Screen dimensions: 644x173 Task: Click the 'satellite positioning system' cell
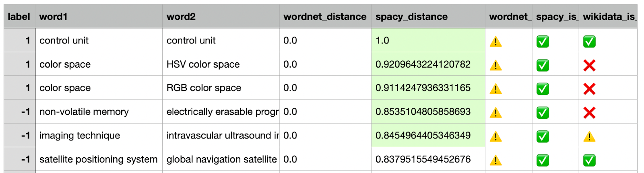point(99,159)
